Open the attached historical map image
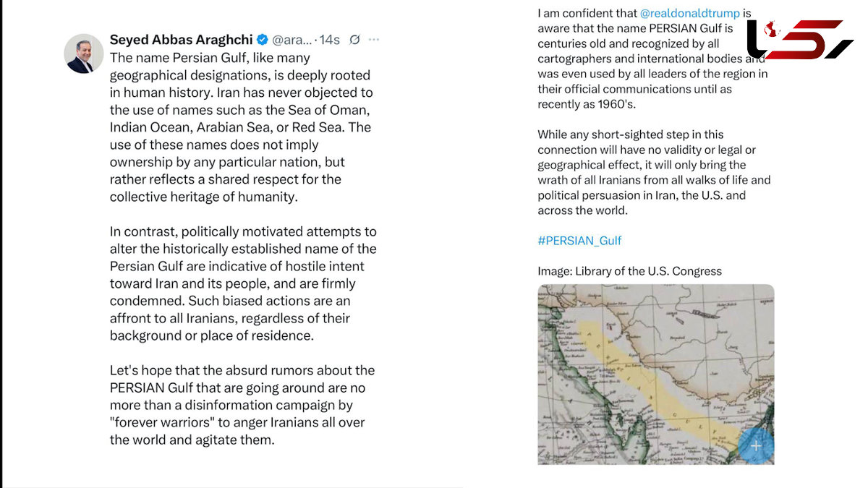Image resolution: width=868 pixels, height=488 pixels. (x=655, y=374)
